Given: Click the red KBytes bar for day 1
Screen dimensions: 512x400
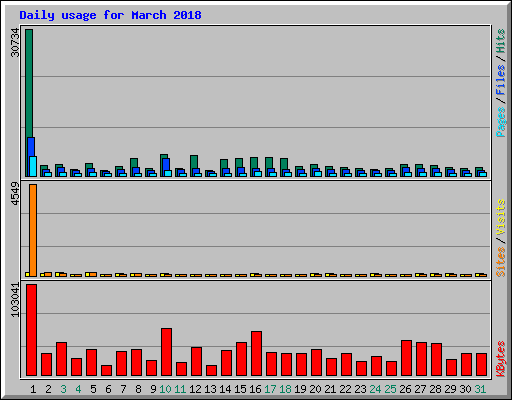Looking at the screenshot, I should coord(32,330).
